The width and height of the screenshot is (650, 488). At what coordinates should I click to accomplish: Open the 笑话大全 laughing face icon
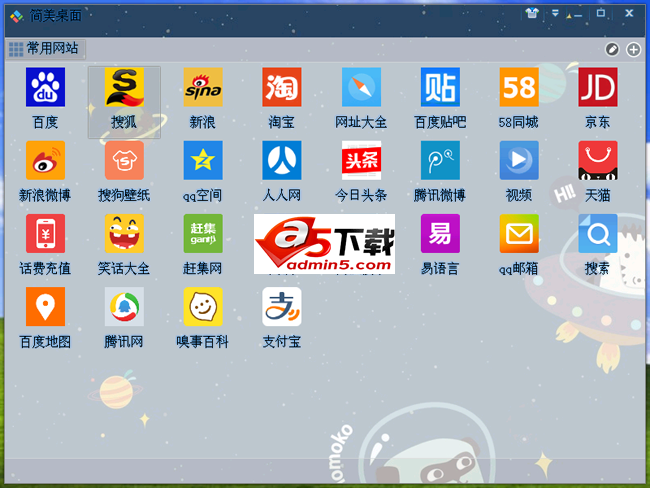coord(124,233)
